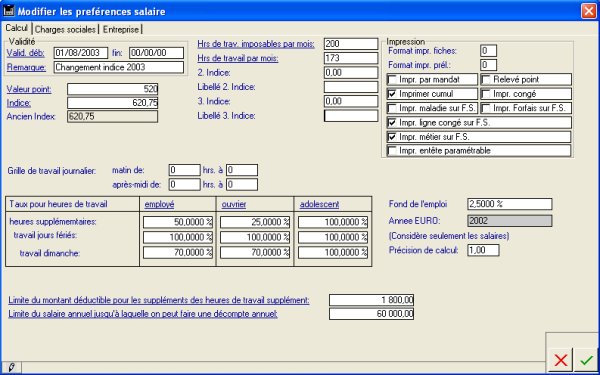Enable Relevé point checkbox
The height and width of the screenshot is (375, 600).
click(x=486, y=80)
